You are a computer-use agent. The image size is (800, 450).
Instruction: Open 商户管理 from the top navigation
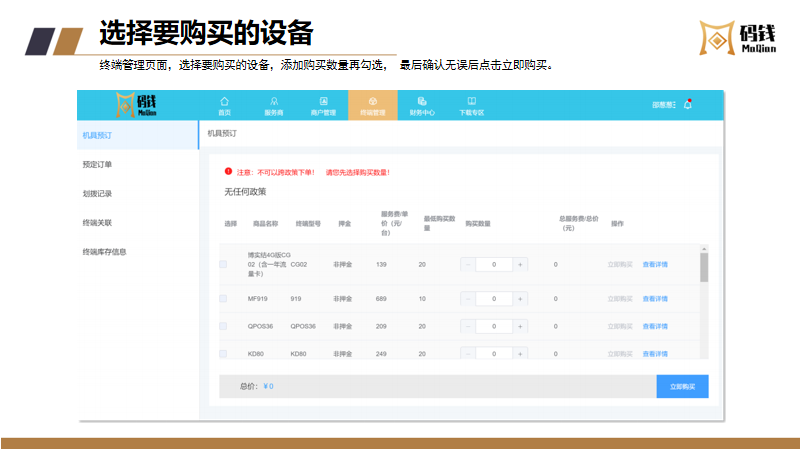(x=323, y=101)
